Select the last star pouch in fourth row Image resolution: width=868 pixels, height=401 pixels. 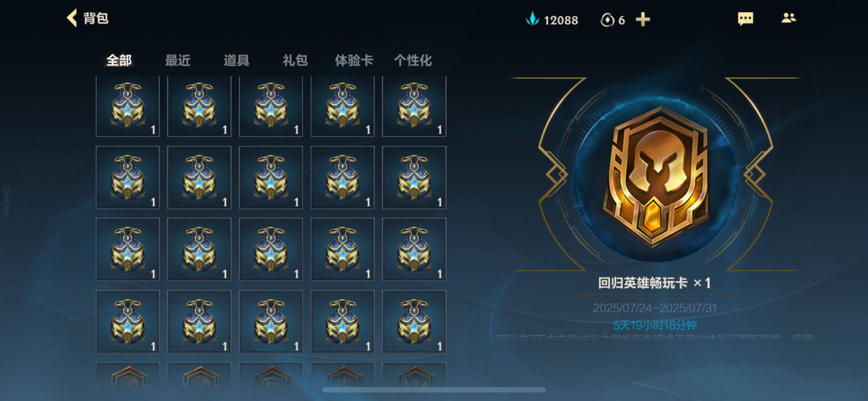pyautogui.click(x=414, y=322)
